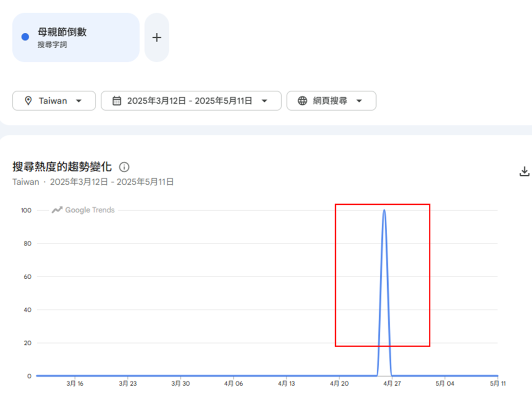Select the 4月 27 x-axis label
This screenshot has height=409, width=532.
pos(392,384)
